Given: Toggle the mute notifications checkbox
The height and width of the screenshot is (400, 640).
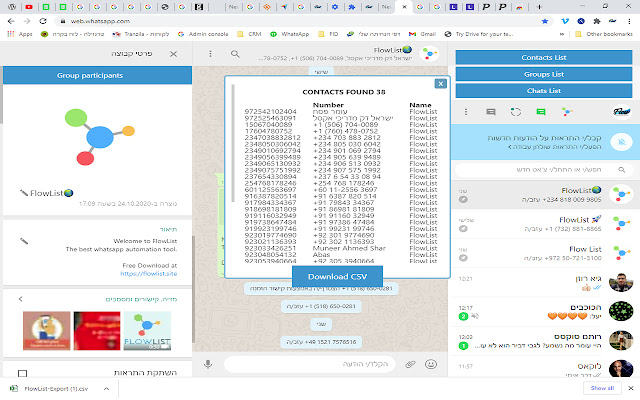Looking at the screenshot, I should pyautogui.click(x=22, y=373).
